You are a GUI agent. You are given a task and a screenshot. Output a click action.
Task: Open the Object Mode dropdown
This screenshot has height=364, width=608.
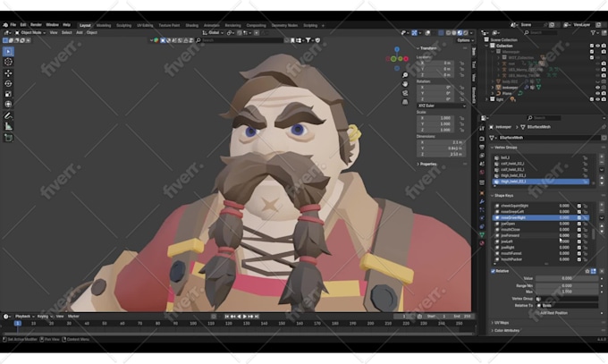pyautogui.click(x=30, y=32)
